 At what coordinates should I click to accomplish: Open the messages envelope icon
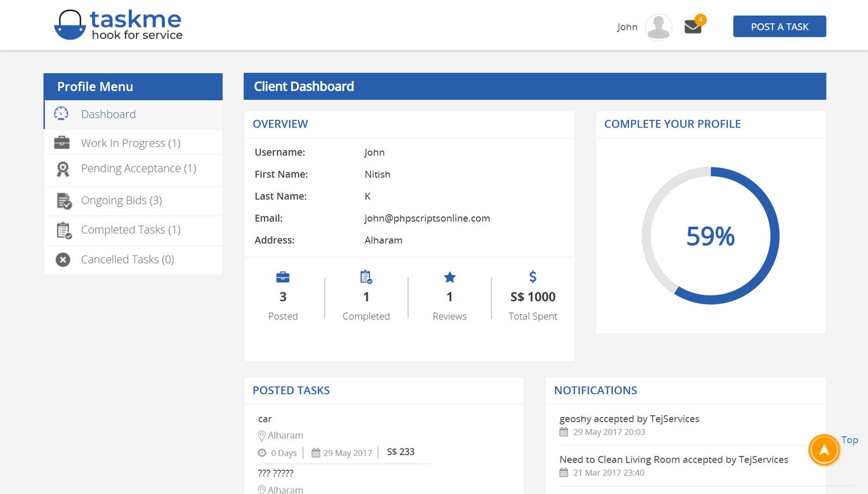[693, 27]
